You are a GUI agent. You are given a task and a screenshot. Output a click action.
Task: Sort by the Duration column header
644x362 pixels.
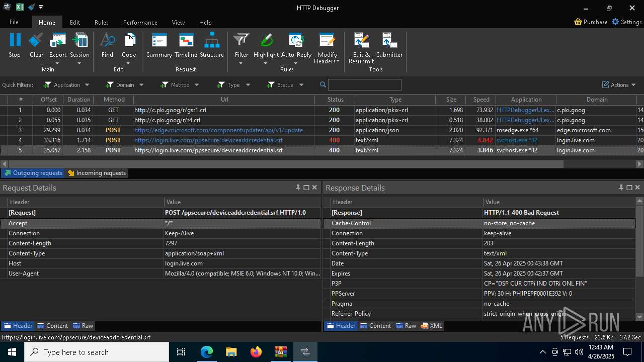(x=78, y=100)
